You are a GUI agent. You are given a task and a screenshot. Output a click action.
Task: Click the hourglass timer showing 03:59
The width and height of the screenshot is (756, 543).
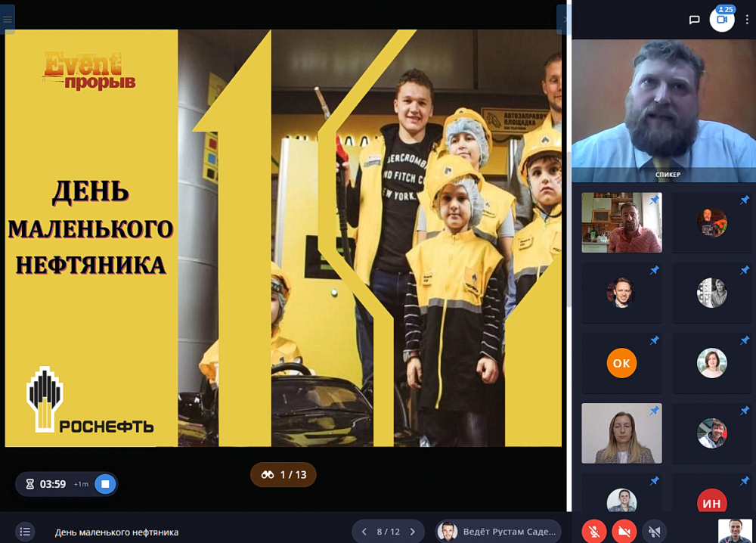point(46,484)
